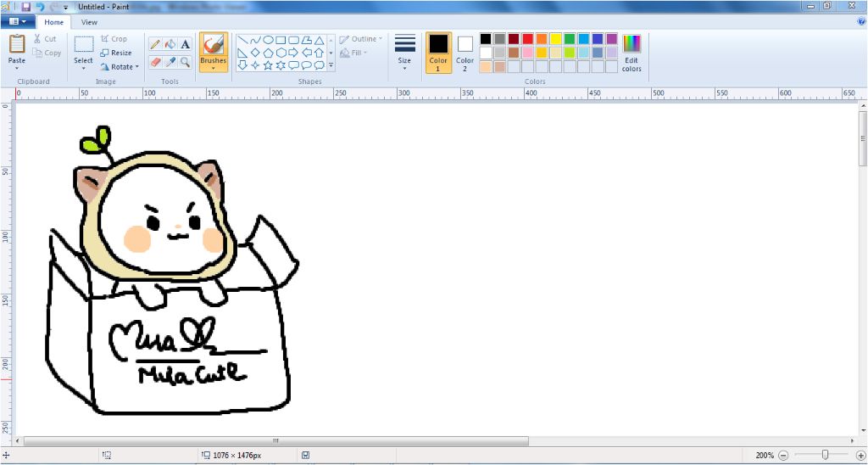Select the Text tool
Image resolution: width=868 pixels, height=465 pixels.
[186, 44]
